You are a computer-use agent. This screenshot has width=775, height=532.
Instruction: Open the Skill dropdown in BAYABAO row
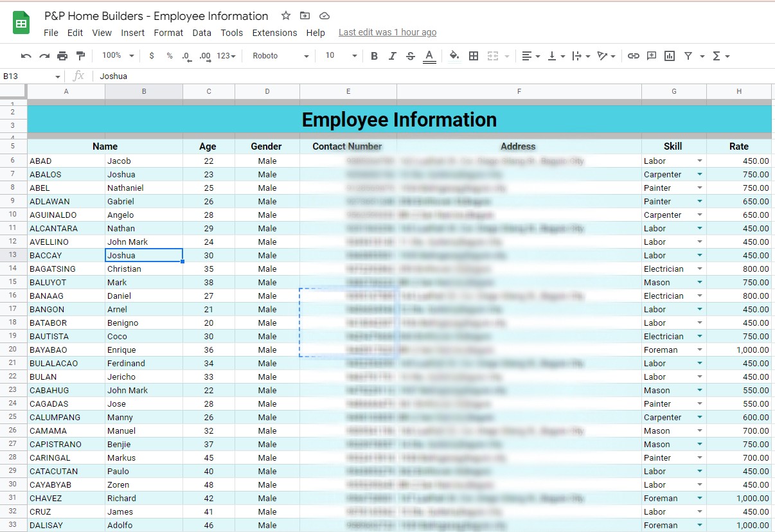click(700, 350)
